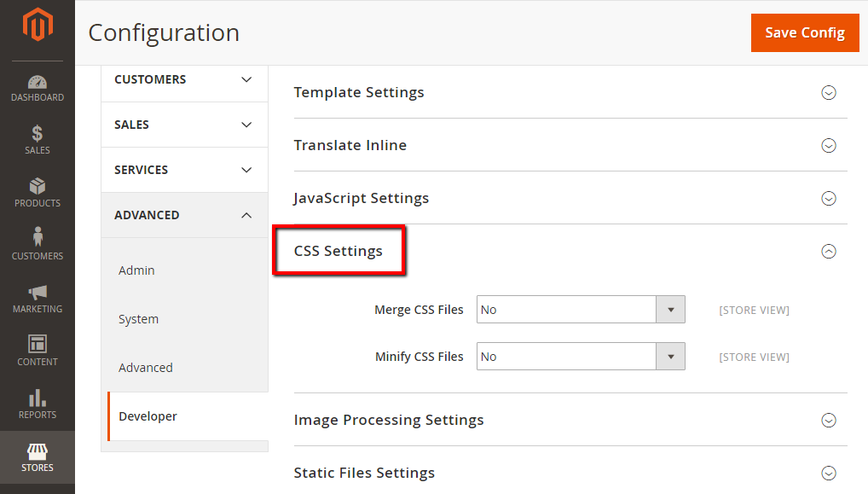868x494 pixels.
Task: Expand the Customers configuration group
Action: coord(183,79)
